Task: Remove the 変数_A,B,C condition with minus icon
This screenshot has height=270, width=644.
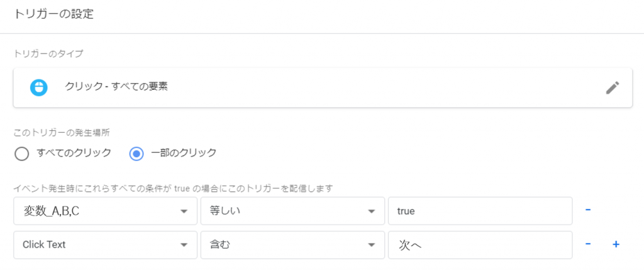Action: click(588, 210)
